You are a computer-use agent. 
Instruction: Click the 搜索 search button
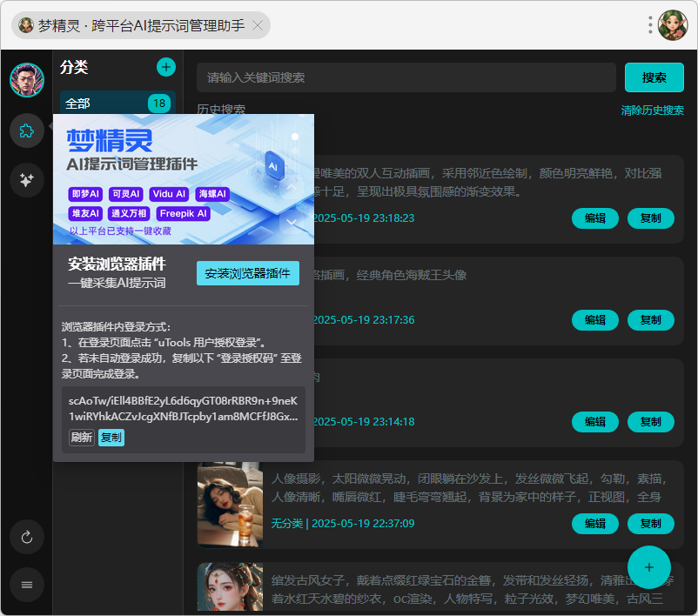pyautogui.click(x=654, y=77)
